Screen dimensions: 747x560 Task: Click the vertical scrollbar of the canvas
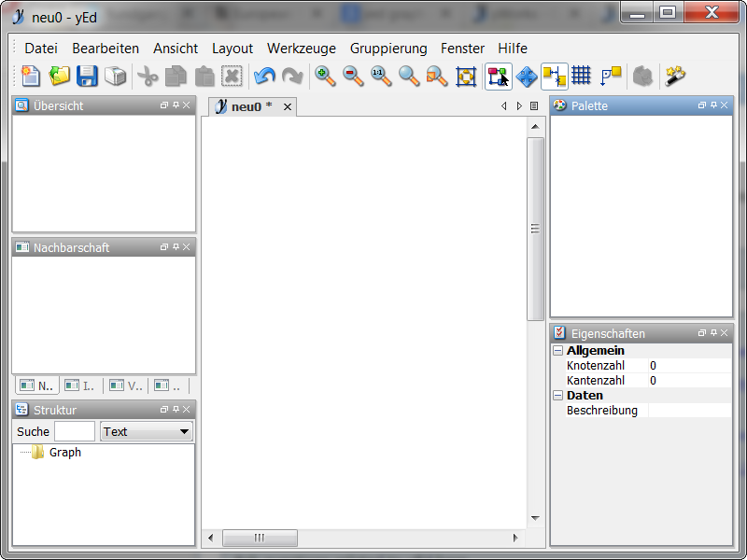[535, 229]
